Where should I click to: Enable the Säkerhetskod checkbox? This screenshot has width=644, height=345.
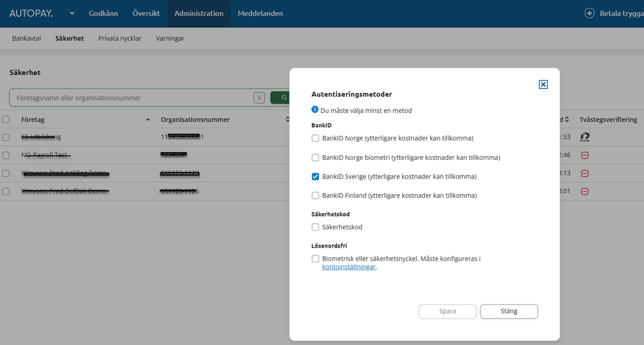(315, 227)
